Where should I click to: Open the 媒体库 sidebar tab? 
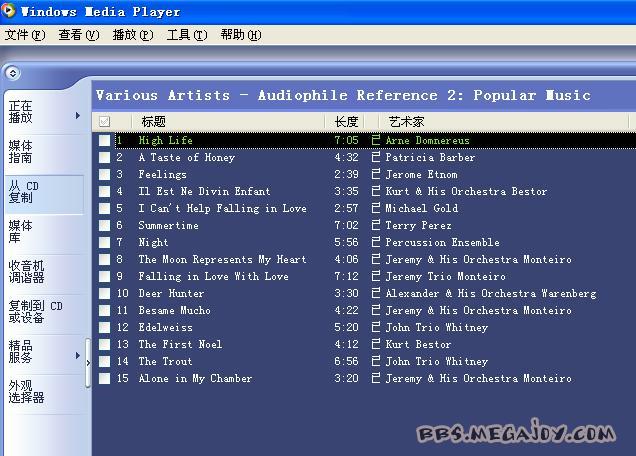pyautogui.click(x=45, y=232)
